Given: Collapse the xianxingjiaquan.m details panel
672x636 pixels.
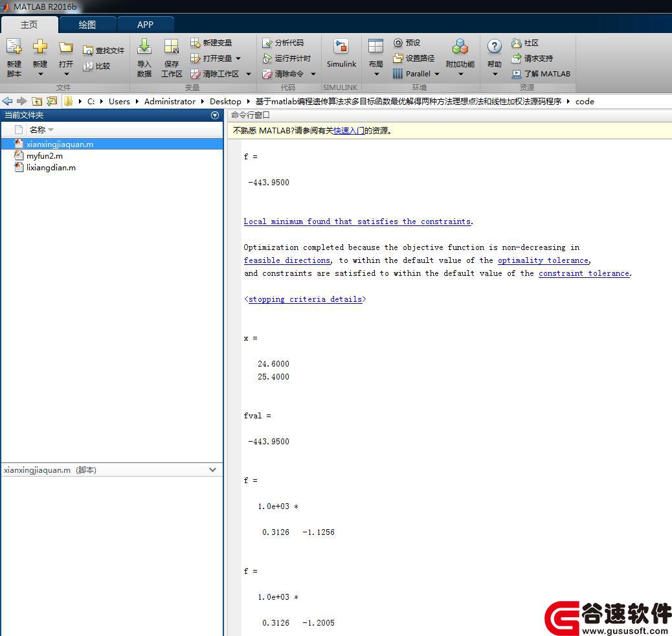Looking at the screenshot, I should [212, 470].
